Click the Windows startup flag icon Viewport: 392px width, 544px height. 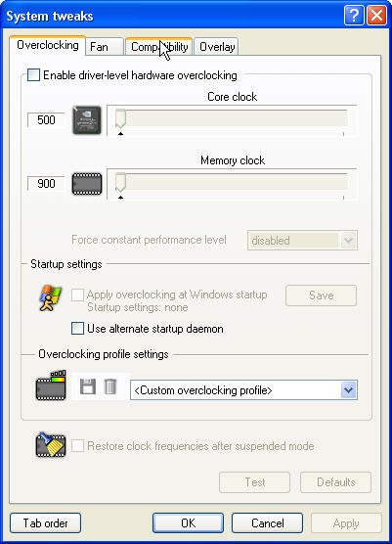pos(51,298)
